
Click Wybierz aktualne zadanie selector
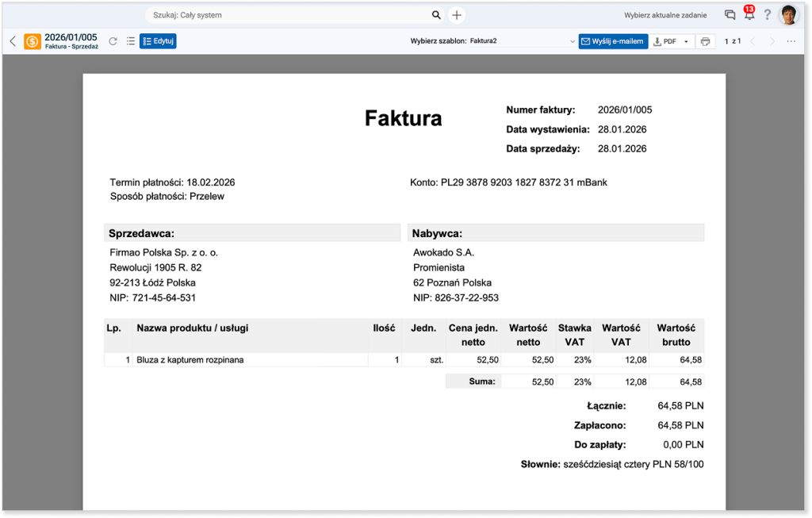pyautogui.click(x=665, y=15)
